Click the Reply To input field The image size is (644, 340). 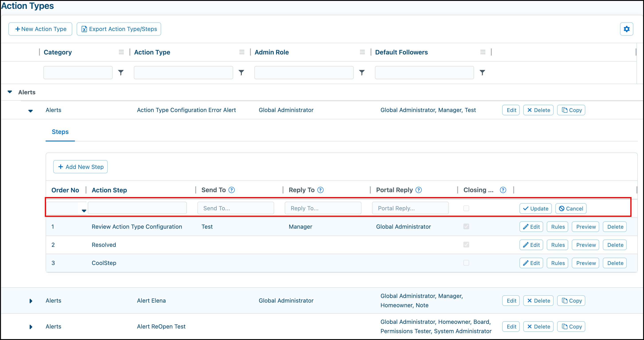click(323, 208)
